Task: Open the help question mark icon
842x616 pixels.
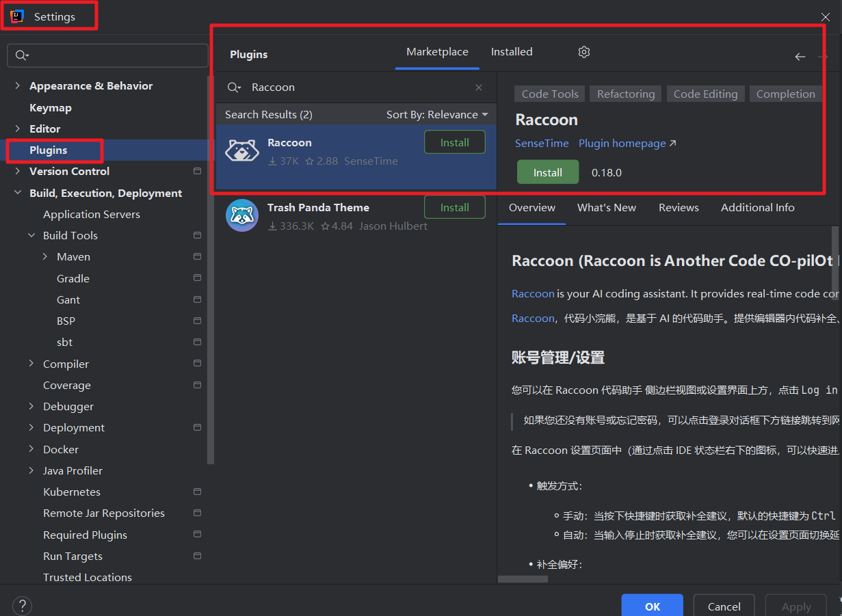Action: (x=22, y=606)
